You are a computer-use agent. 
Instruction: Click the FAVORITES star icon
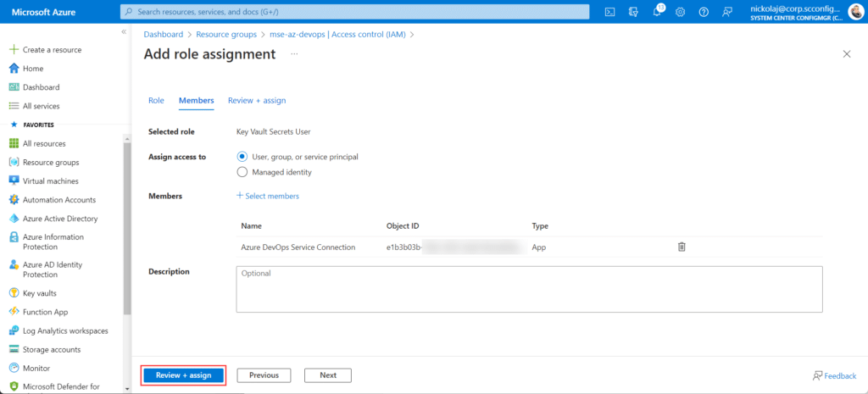[14, 125]
